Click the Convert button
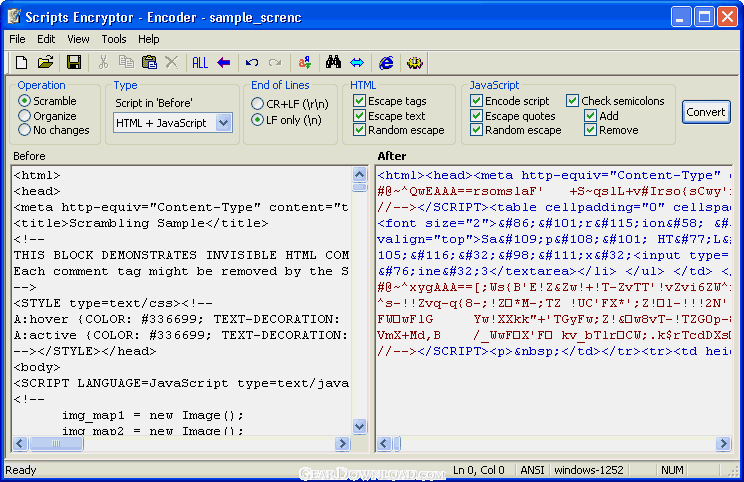This screenshot has height=482, width=744. pyautogui.click(x=706, y=112)
